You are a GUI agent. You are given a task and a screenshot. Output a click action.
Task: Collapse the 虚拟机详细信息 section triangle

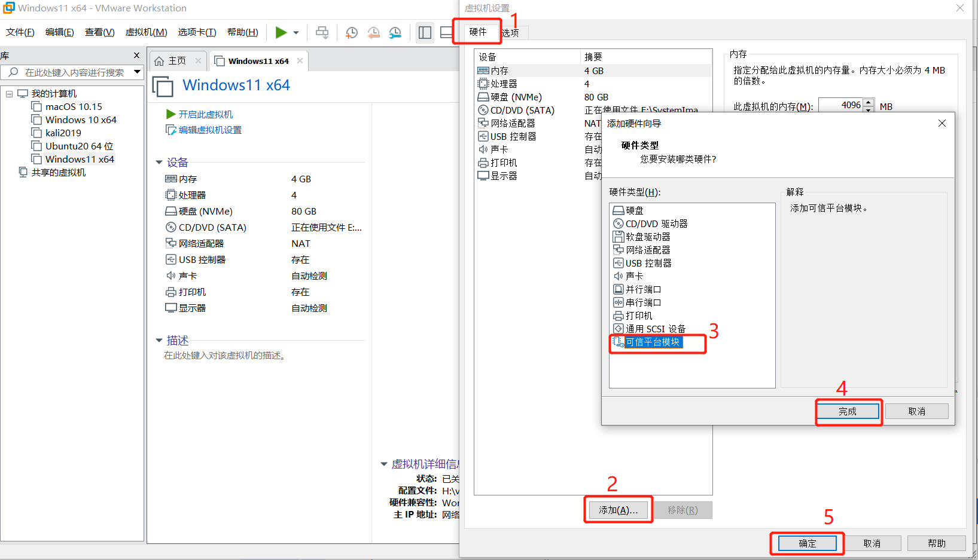click(x=384, y=464)
